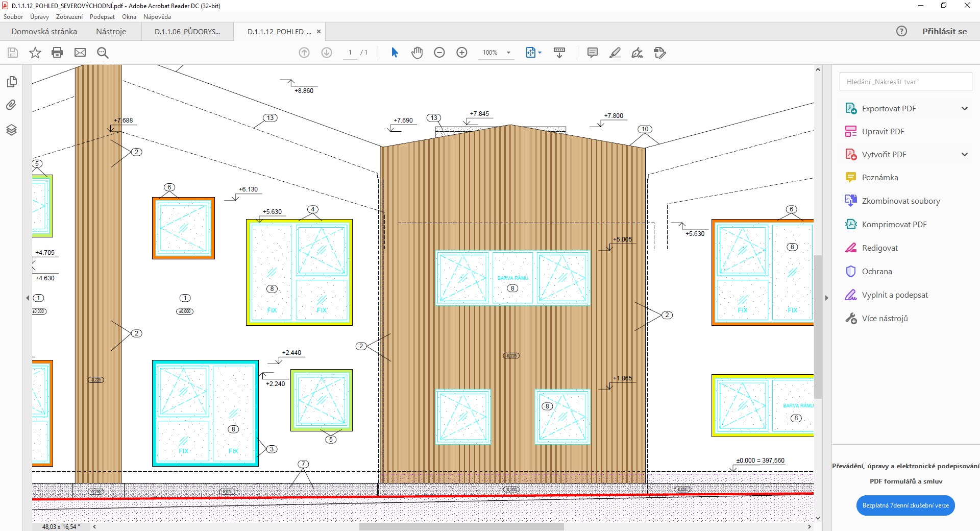Open the Layers panel in left sidebar

pyautogui.click(x=11, y=130)
